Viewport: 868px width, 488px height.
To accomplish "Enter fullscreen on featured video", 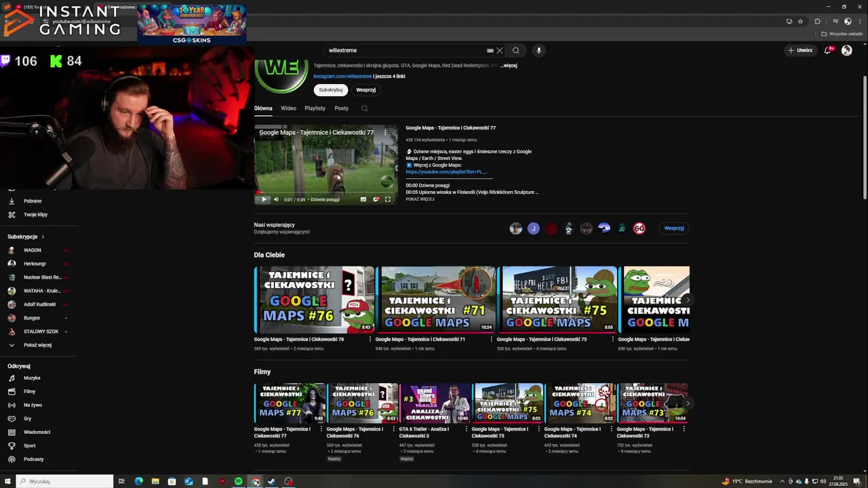I will point(388,199).
